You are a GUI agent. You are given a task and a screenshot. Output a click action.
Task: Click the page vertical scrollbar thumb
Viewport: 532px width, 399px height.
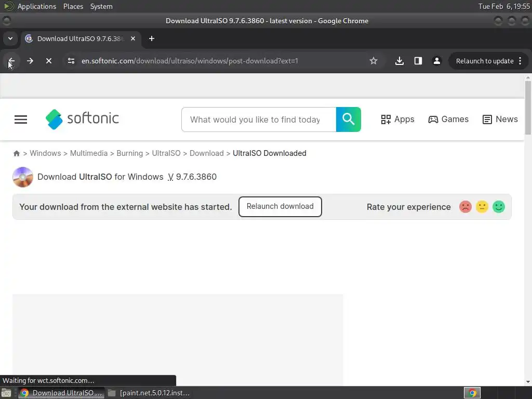[528, 108]
